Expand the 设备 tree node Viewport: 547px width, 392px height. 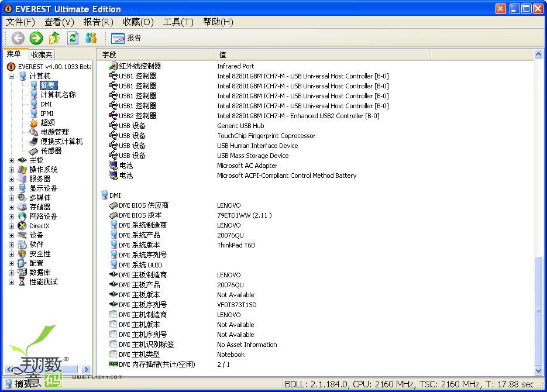pos(12,235)
